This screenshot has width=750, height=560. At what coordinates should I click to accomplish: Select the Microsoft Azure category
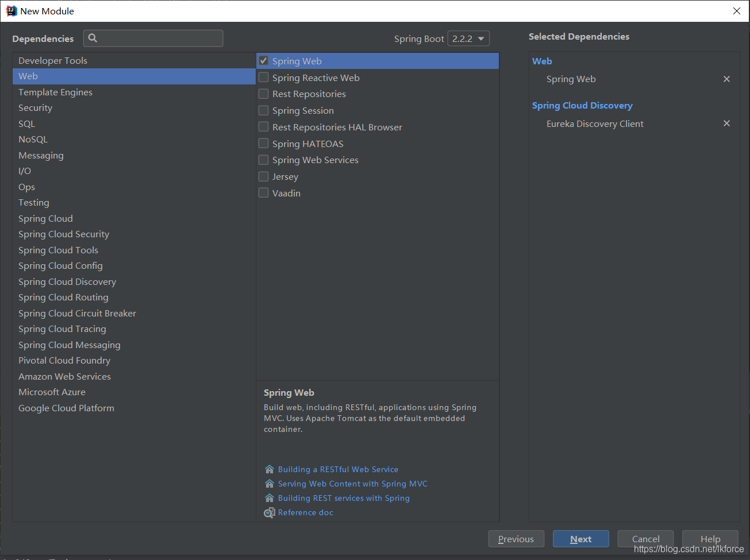point(134,392)
